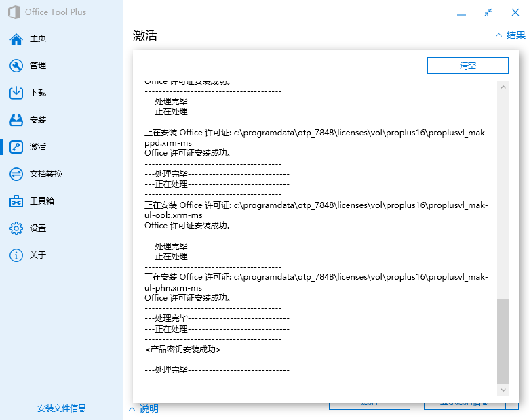Click scrollbar down arrow in result log

(503, 390)
